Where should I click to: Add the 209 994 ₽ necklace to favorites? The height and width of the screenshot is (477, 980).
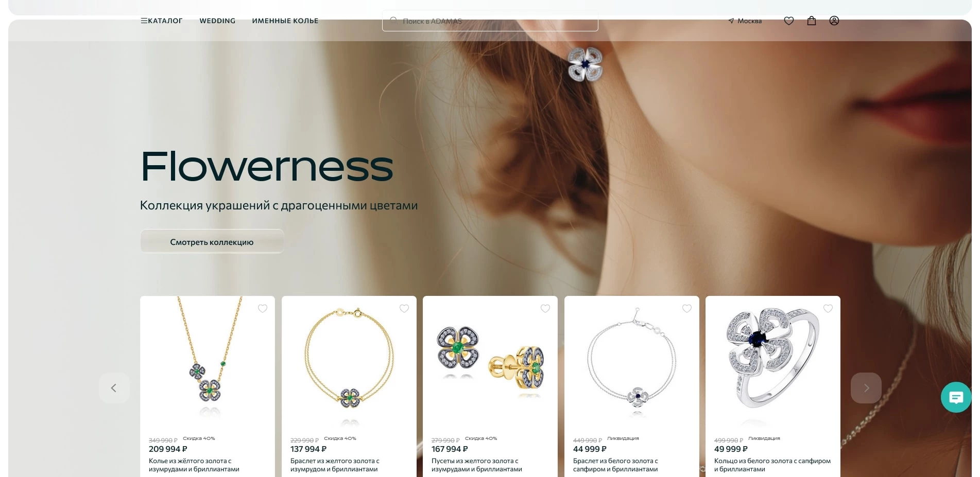[x=263, y=309]
